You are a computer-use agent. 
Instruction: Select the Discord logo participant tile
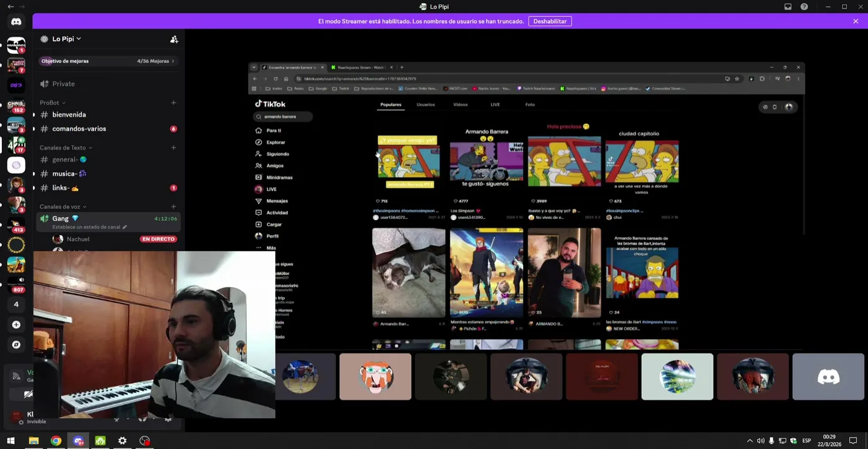tap(828, 377)
